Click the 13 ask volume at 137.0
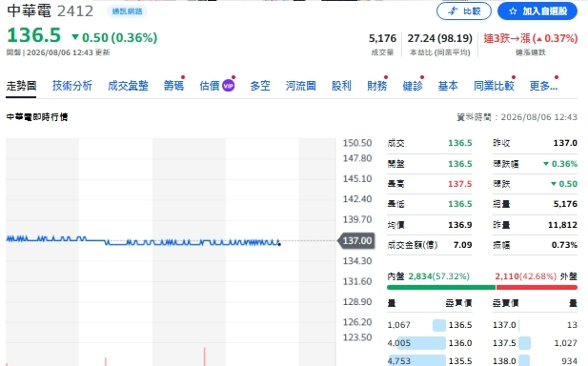Image resolution: width=588 pixels, height=366 pixels. [x=572, y=325]
